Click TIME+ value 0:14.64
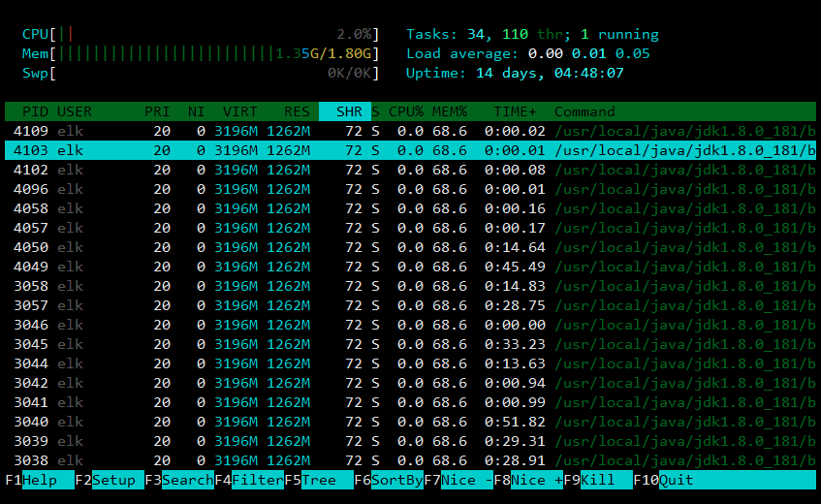Image resolution: width=821 pixels, height=504 pixels. [516, 247]
